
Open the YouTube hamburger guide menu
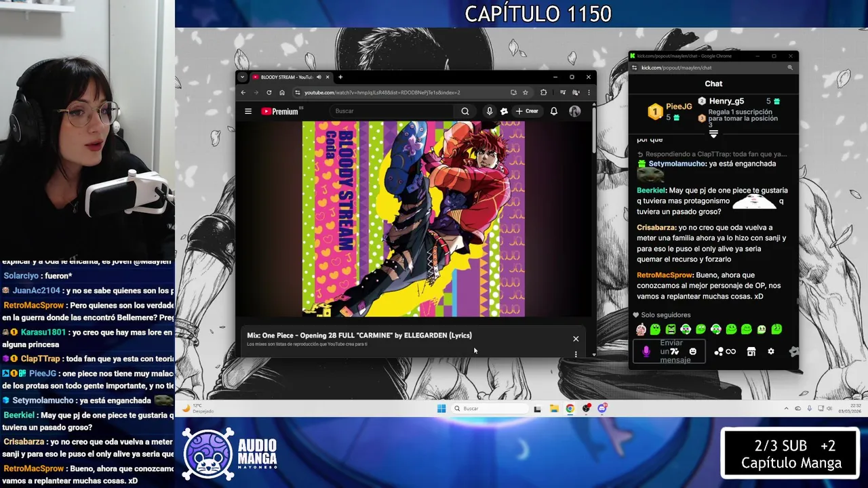(x=248, y=111)
